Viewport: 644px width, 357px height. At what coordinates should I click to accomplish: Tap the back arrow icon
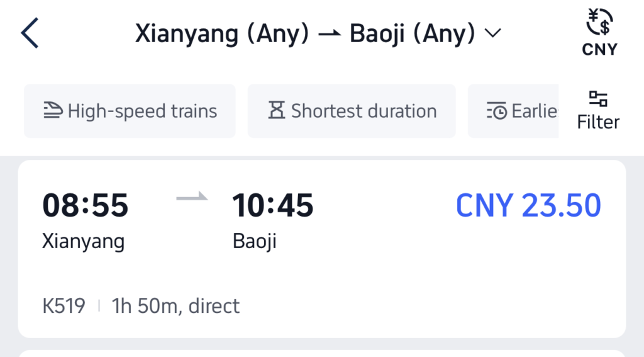[x=30, y=33]
